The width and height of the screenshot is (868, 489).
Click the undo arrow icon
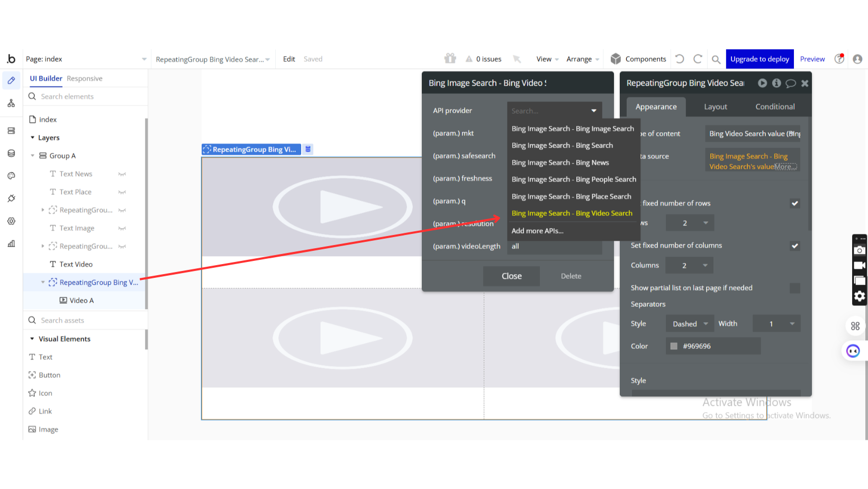(680, 59)
